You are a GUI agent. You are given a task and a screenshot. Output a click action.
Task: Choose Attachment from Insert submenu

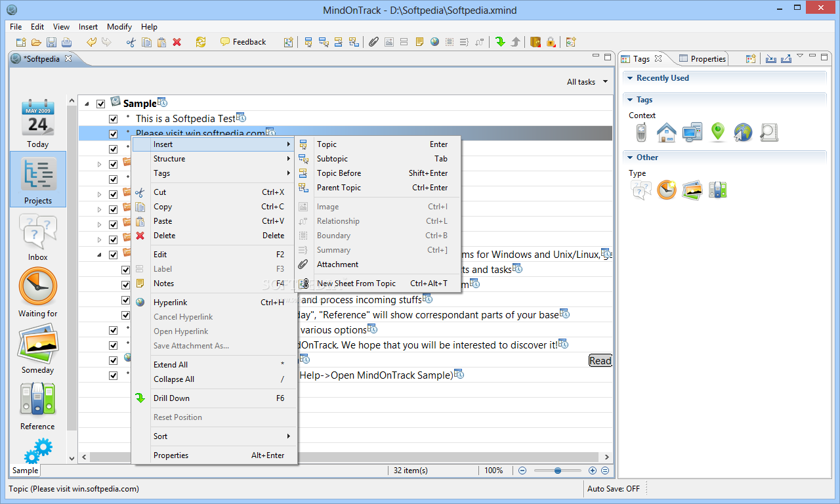coord(377,264)
